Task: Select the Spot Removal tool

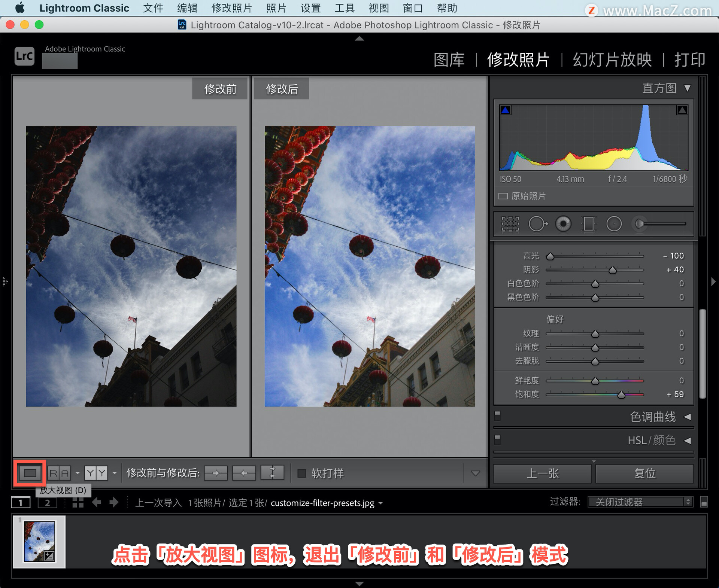Action: tap(538, 224)
